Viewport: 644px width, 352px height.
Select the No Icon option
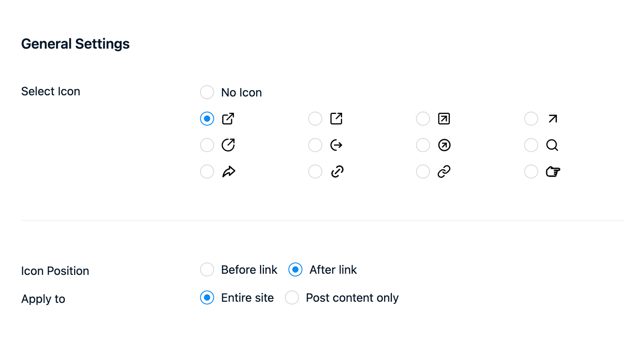tap(207, 92)
